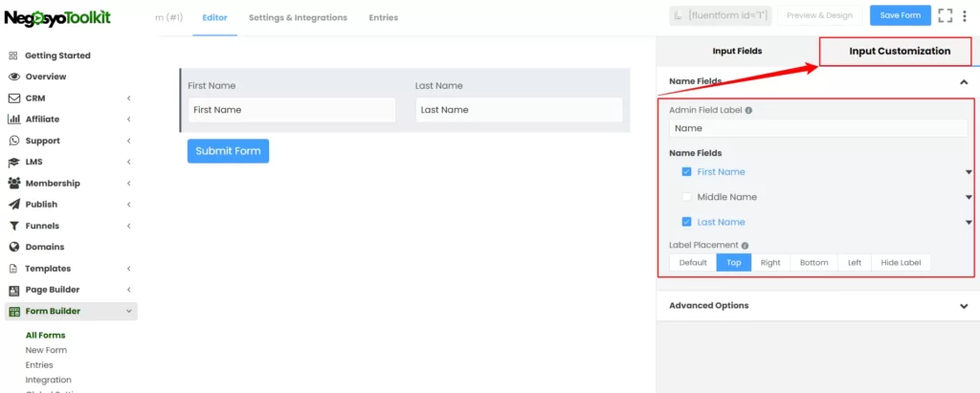Click the Overview eye icon
Viewport: 980px width, 393px height.
(x=13, y=76)
